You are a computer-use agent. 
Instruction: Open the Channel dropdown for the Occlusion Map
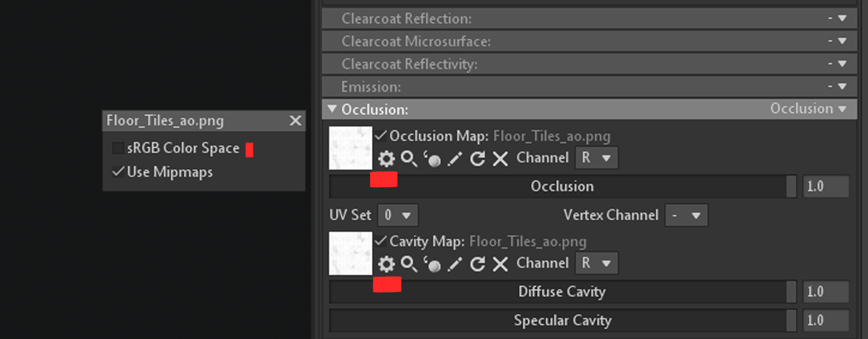point(596,158)
